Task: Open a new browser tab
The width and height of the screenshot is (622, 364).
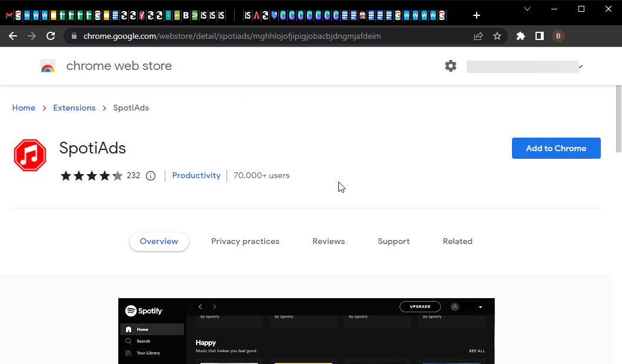Action: [477, 15]
